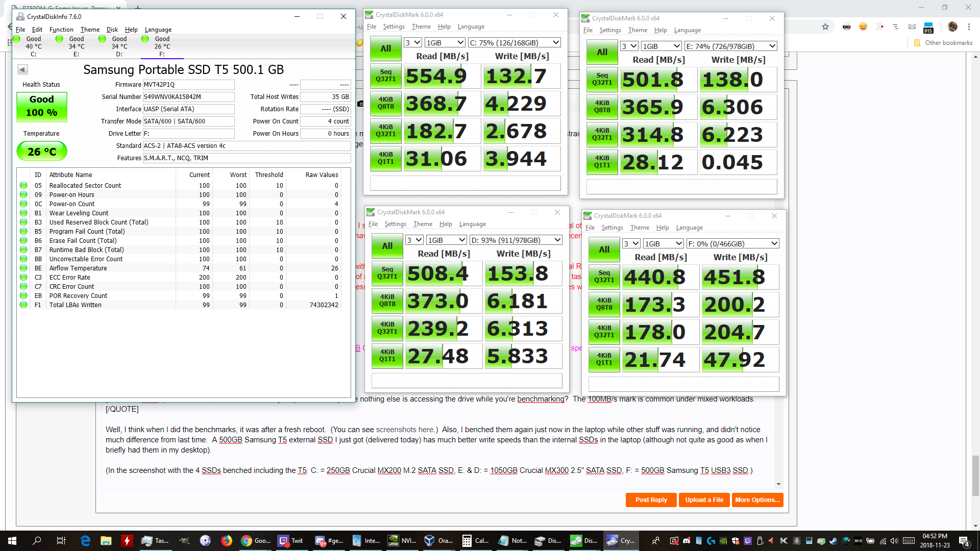
Task: Switch to the Twitch taskbar app
Action: click(291, 541)
